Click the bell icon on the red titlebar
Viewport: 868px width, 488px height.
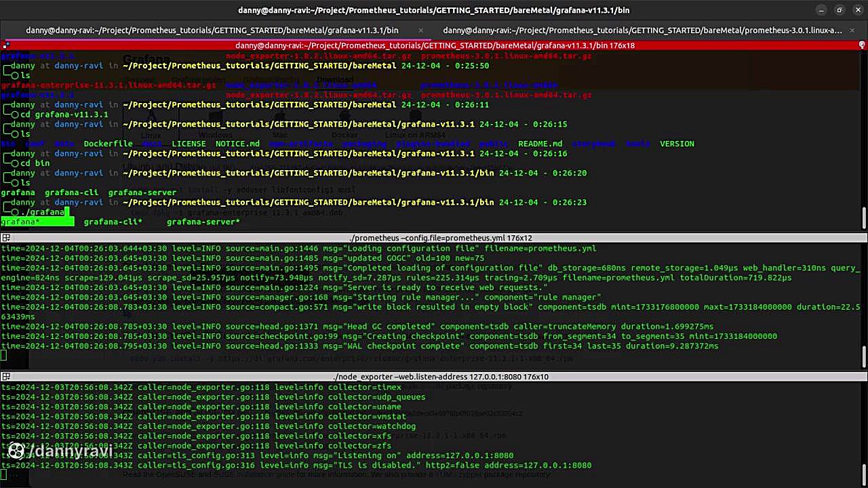click(862, 45)
